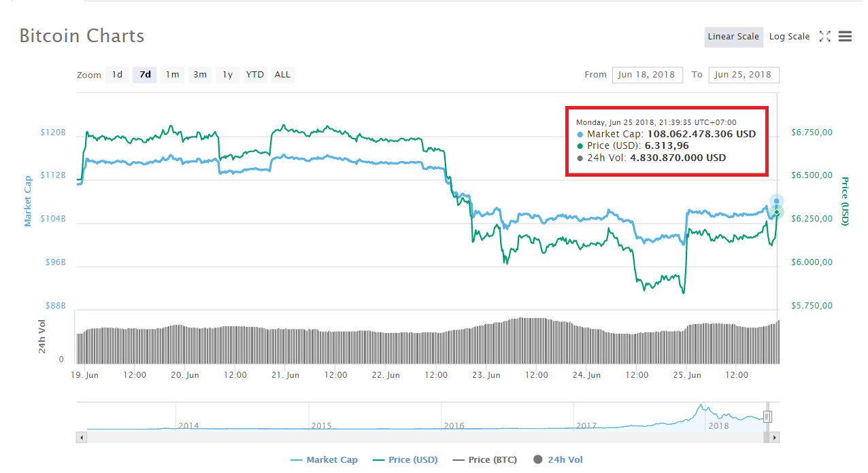868x473 pixels.
Task: Open the chart fullscreen expand icon
Action: coord(824,36)
